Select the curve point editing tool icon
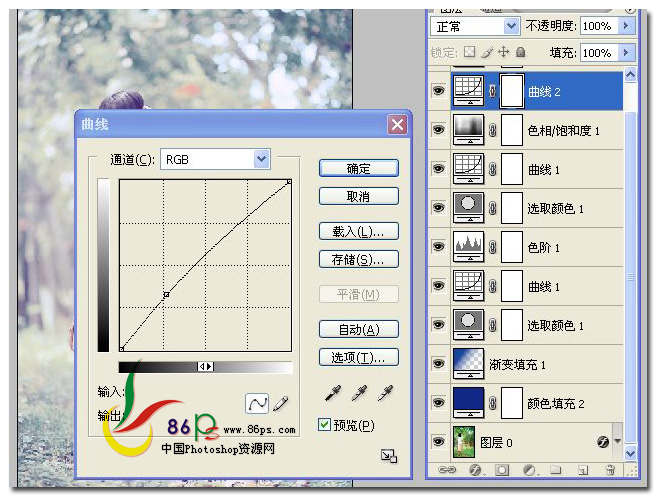 coord(257,404)
